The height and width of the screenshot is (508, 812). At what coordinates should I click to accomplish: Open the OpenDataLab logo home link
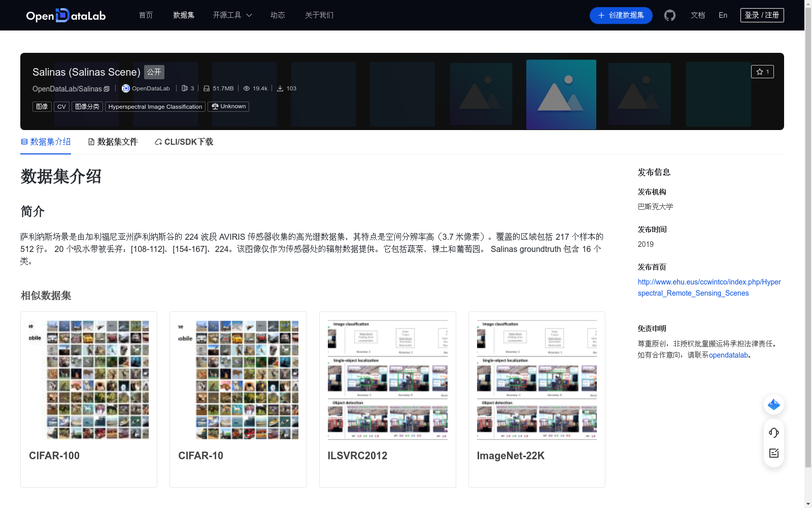click(66, 15)
